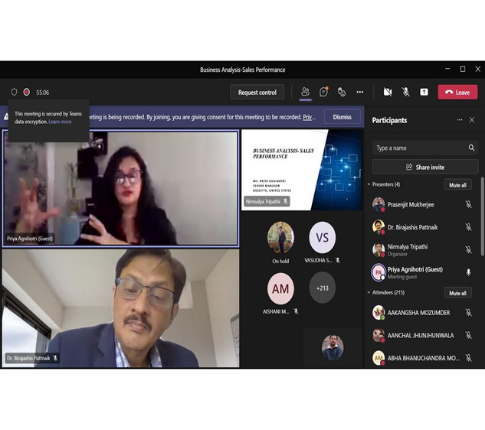Click Prasenjit Mukherjee's avatar
Image resolution: width=485 pixels, height=430 pixels.
379,204
